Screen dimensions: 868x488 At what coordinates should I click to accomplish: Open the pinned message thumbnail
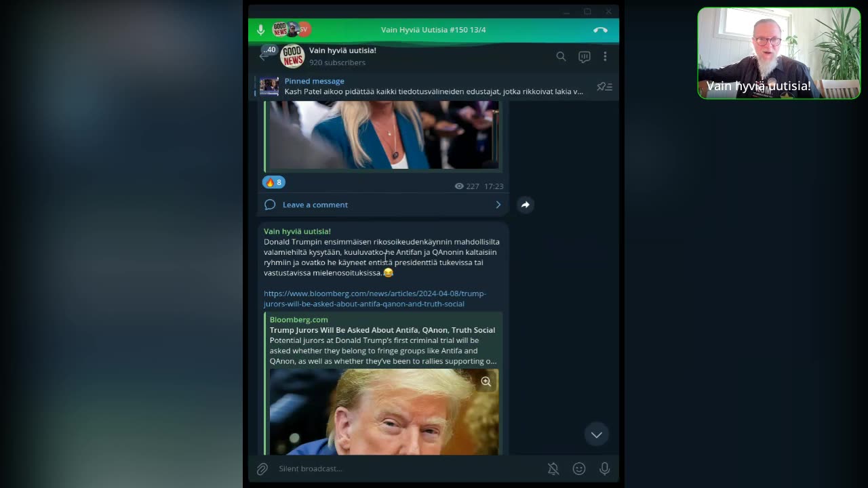(269, 86)
